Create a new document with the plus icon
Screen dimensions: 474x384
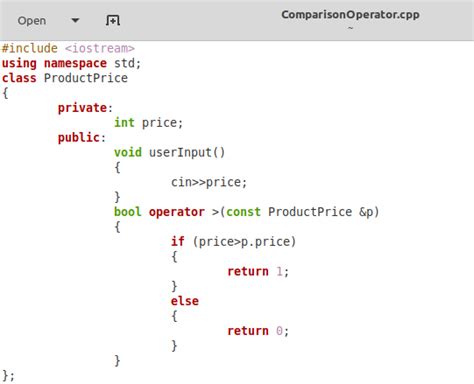coord(113,21)
